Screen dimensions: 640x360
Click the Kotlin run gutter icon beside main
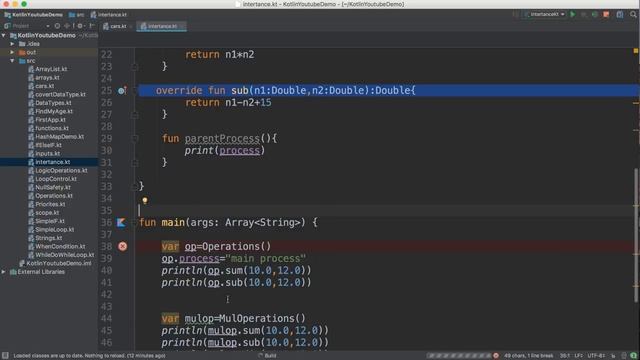[x=121, y=222]
